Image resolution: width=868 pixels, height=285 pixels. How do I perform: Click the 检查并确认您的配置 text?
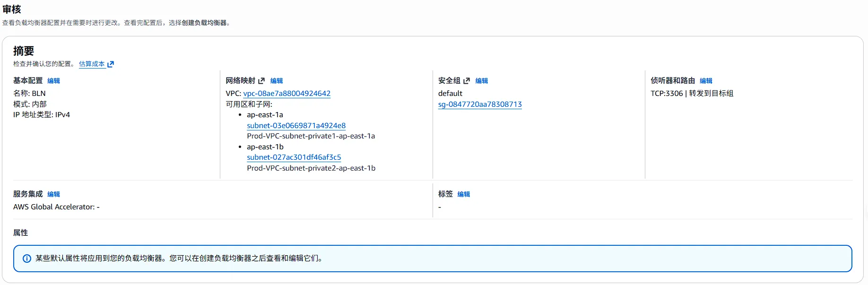(x=44, y=64)
